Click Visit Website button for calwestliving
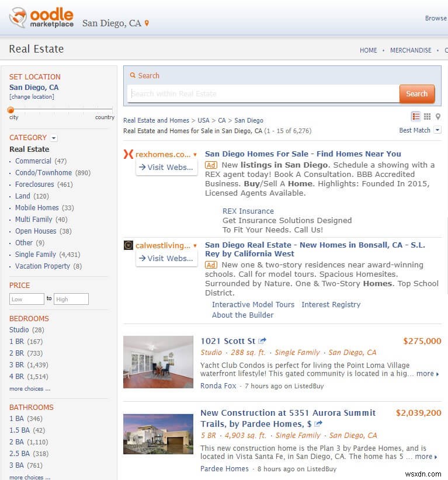Screen dimensions: 448x480 [x=166, y=259]
